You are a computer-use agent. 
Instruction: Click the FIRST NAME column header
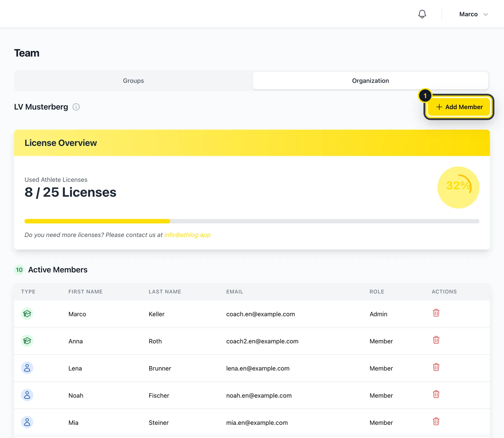pos(85,292)
